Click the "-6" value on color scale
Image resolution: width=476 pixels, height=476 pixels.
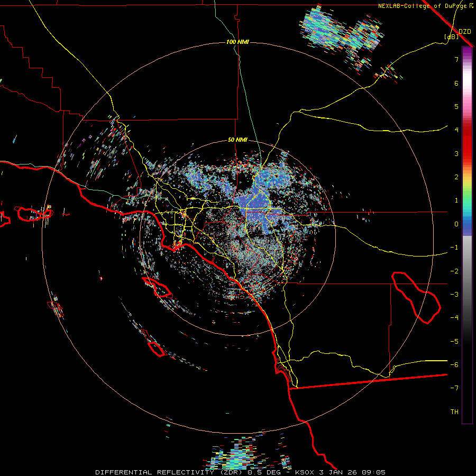pyautogui.click(x=454, y=365)
